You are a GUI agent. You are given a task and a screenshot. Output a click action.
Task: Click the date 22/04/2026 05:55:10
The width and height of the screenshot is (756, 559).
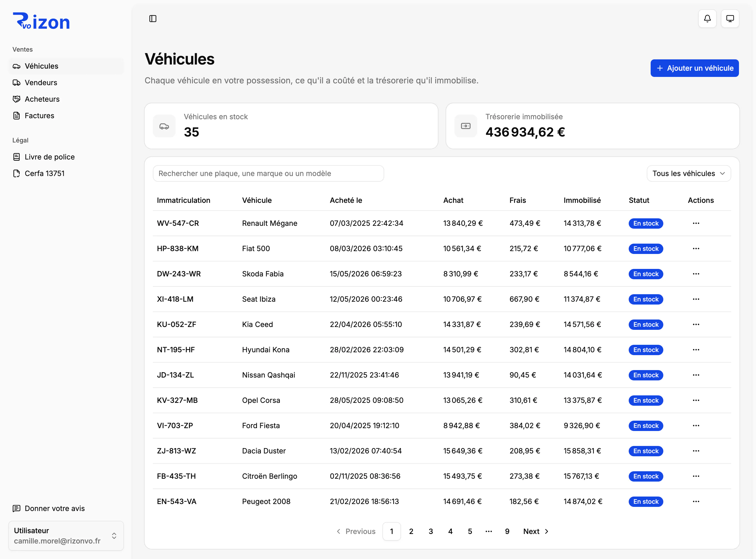coord(366,324)
